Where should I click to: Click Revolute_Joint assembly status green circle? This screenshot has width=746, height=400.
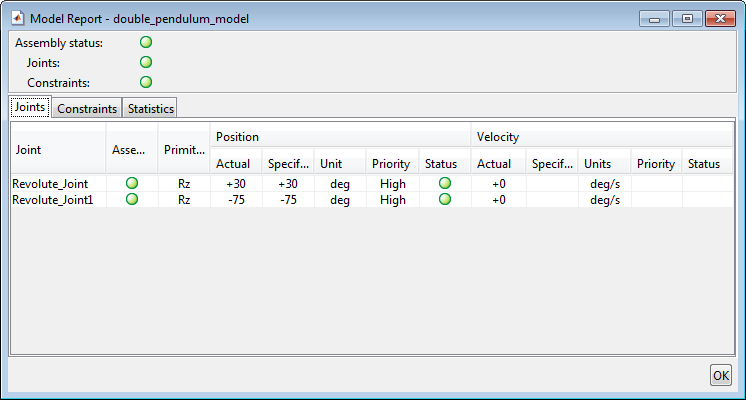pyautogui.click(x=132, y=183)
